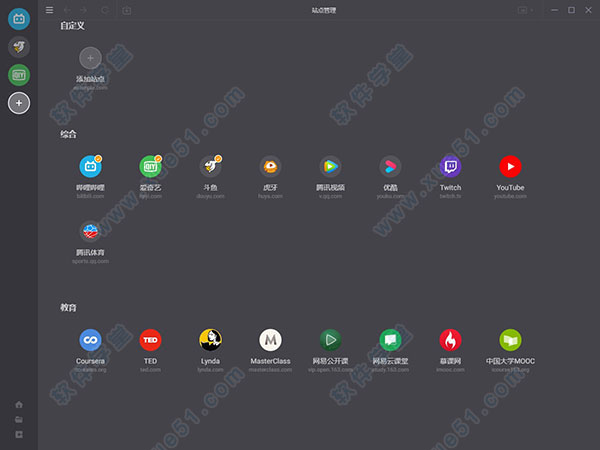Select the Coursera site icon
The image size is (600, 450).
pos(90,340)
